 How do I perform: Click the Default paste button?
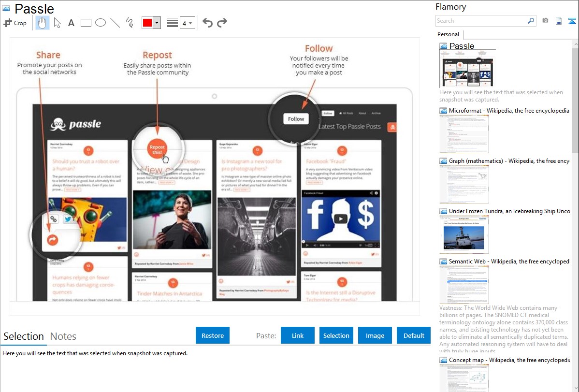click(x=414, y=335)
